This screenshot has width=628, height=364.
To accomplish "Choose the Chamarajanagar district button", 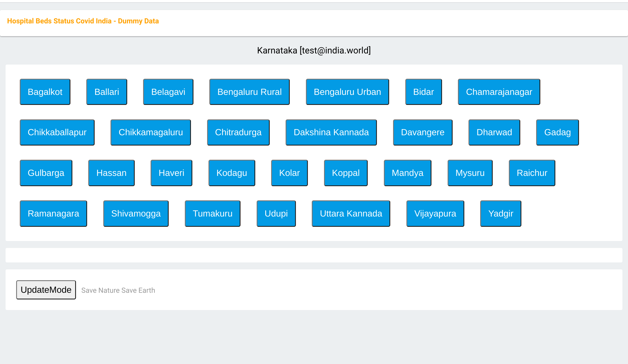I will tap(499, 92).
